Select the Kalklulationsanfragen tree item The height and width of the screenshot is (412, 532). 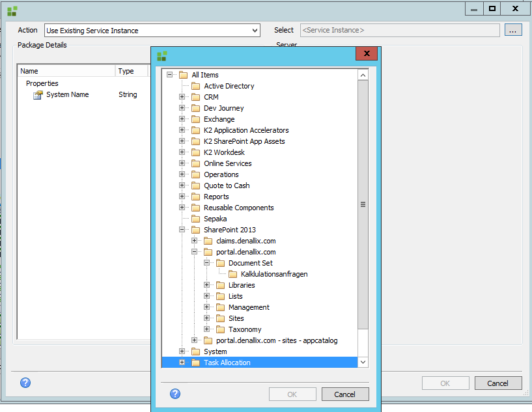274,274
